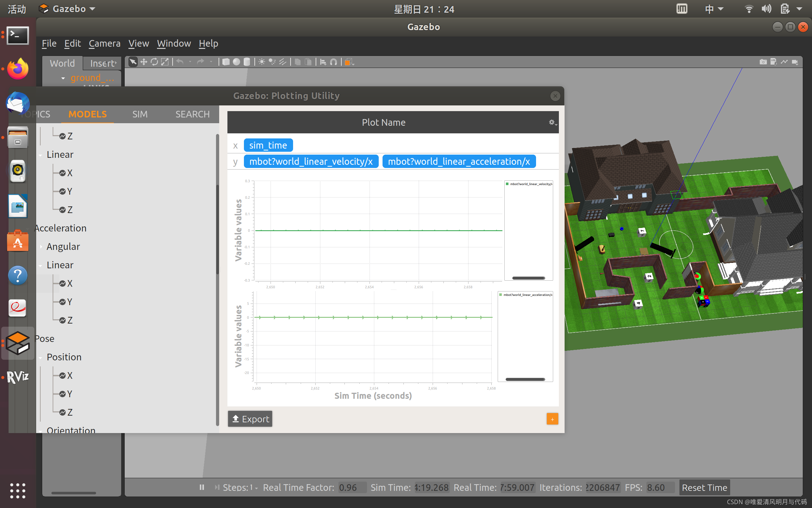This screenshot has height=508, width=812.
Task: Insert a cylinder shape
Action: pyautogui.click(x=247, y=62)
